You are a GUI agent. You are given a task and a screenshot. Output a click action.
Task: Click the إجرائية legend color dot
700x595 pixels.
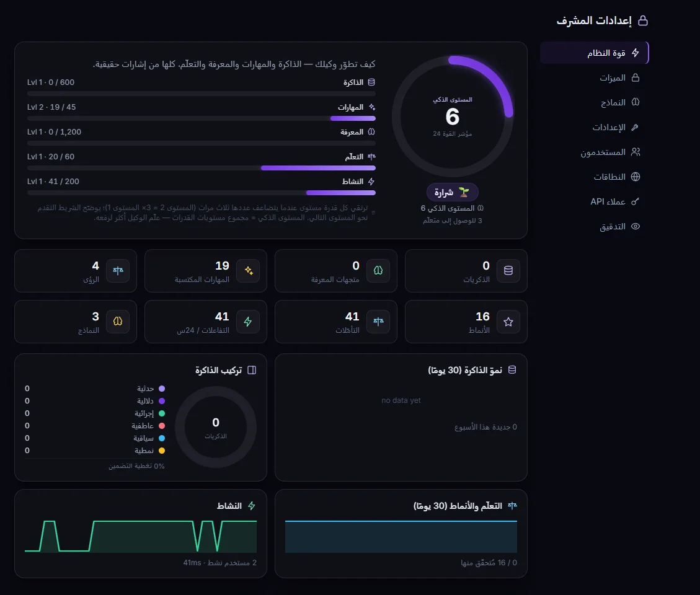tap(162, 413)
